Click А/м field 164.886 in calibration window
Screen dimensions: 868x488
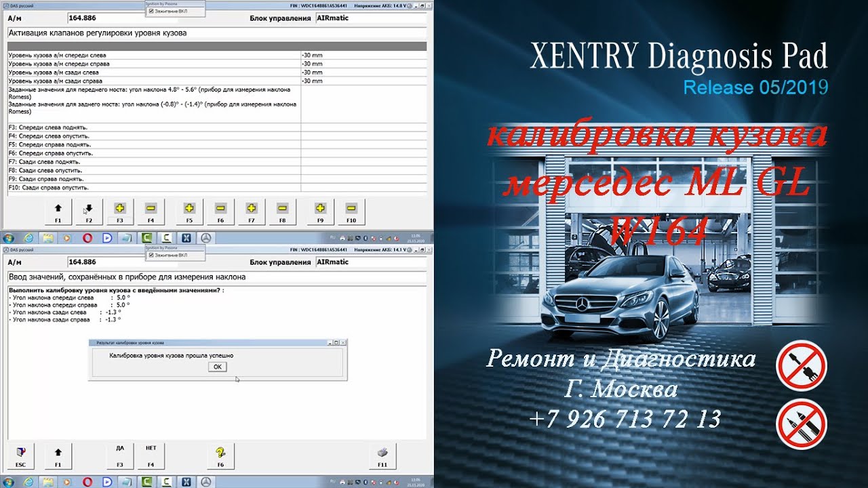point(106,262)
